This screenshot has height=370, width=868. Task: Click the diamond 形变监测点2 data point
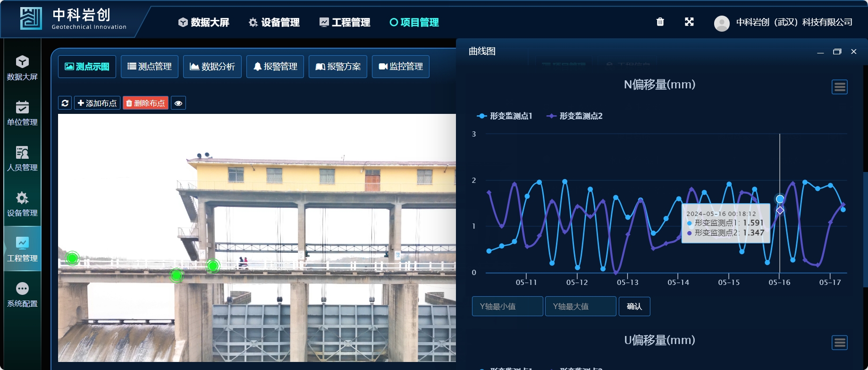[780, 210]
